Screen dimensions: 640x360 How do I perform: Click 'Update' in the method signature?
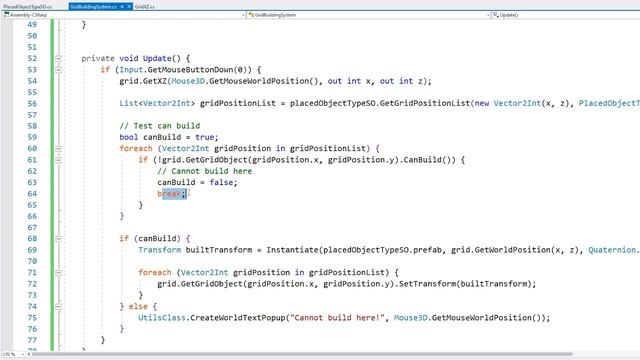point(157,58)
